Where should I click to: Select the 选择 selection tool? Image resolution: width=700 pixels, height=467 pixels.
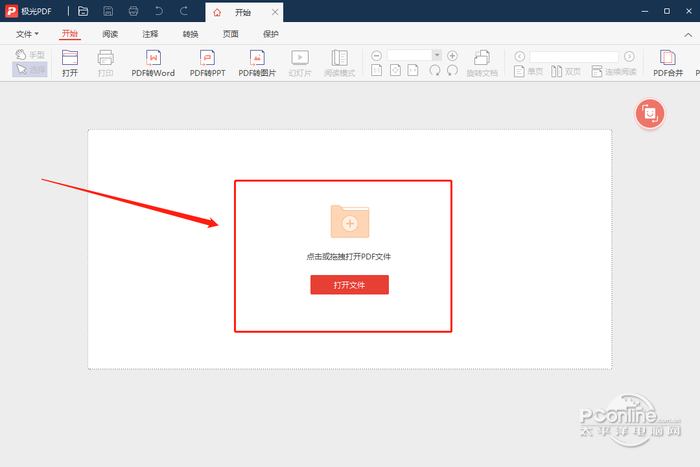[30, 69]
